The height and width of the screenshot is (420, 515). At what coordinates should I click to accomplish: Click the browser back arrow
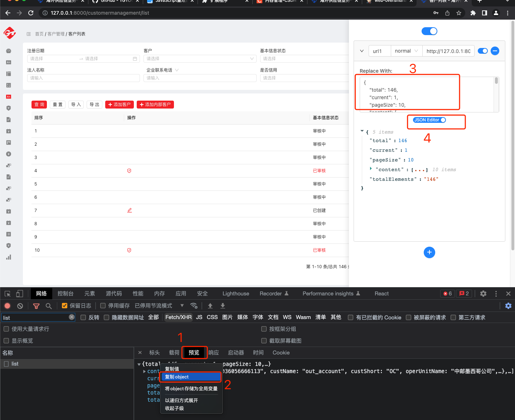click(x=8, y=13)
